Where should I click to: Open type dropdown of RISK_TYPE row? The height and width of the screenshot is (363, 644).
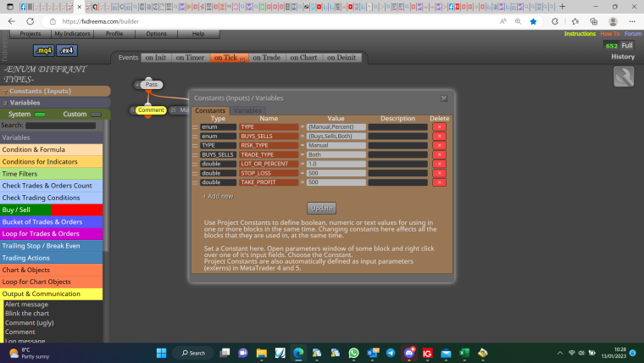point(218,146)
